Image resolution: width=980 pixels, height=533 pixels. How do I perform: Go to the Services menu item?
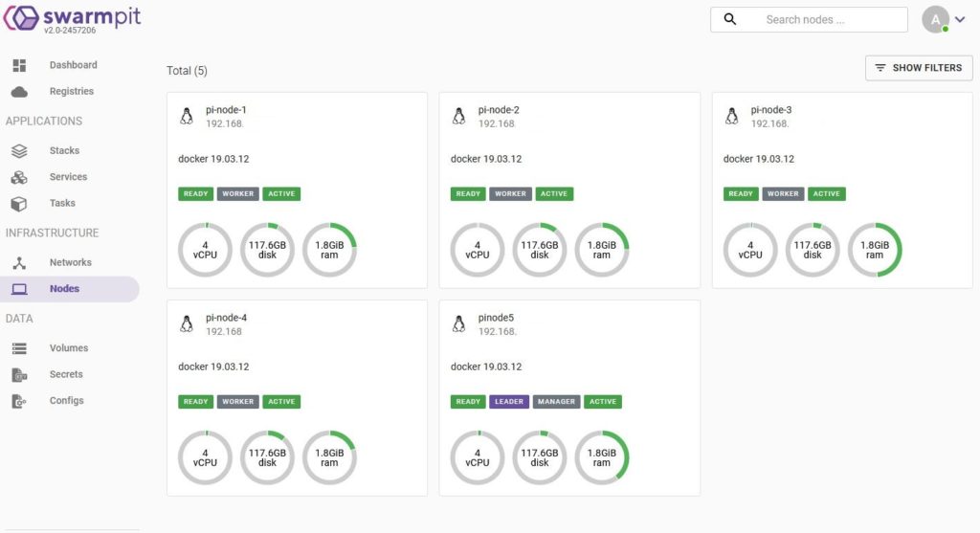(68, 177)
